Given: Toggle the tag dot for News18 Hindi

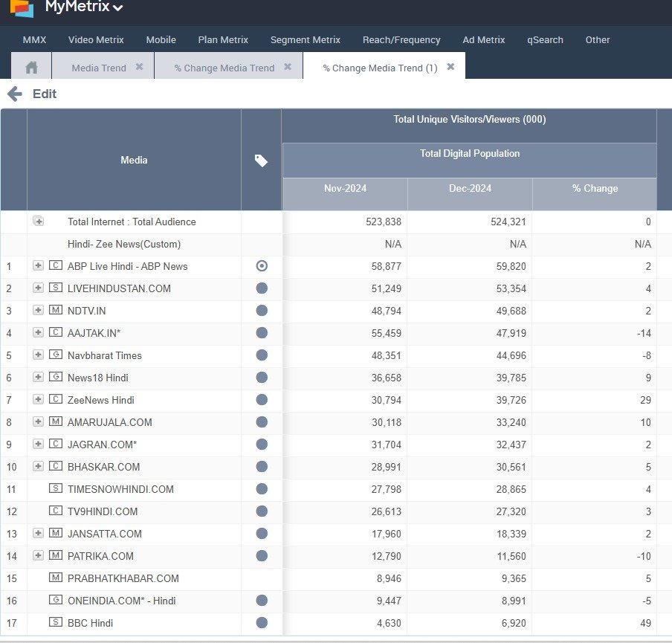Looking at the screenshot, I should [262, 377].
